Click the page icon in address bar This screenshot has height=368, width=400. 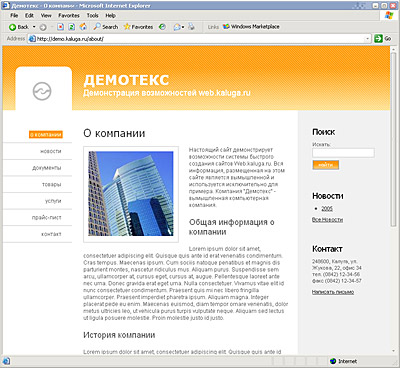[x=32, y=39]
